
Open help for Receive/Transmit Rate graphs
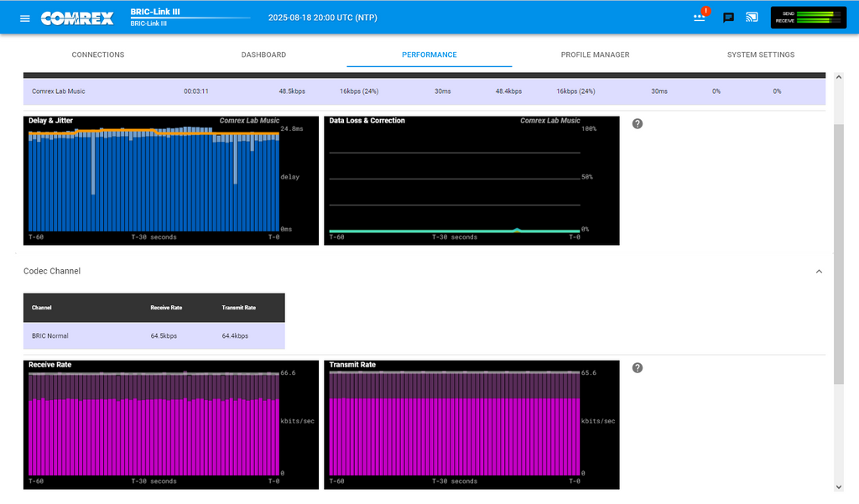coord(638,368)
